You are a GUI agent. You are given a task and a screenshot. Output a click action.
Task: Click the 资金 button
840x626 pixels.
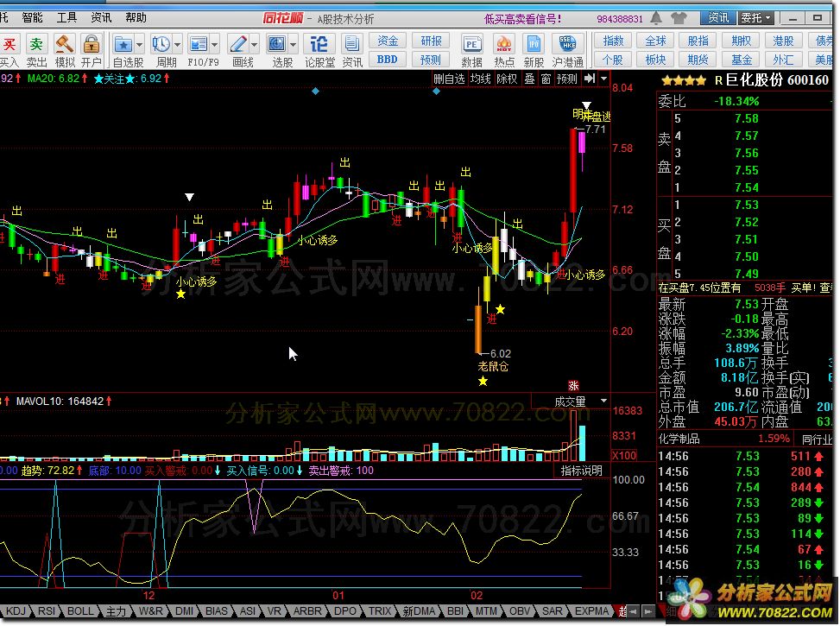388,41
